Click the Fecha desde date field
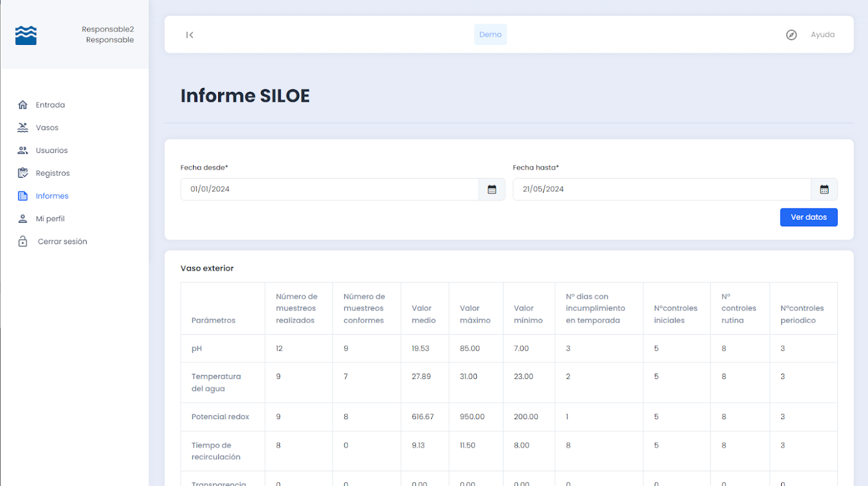 (330, 190)
